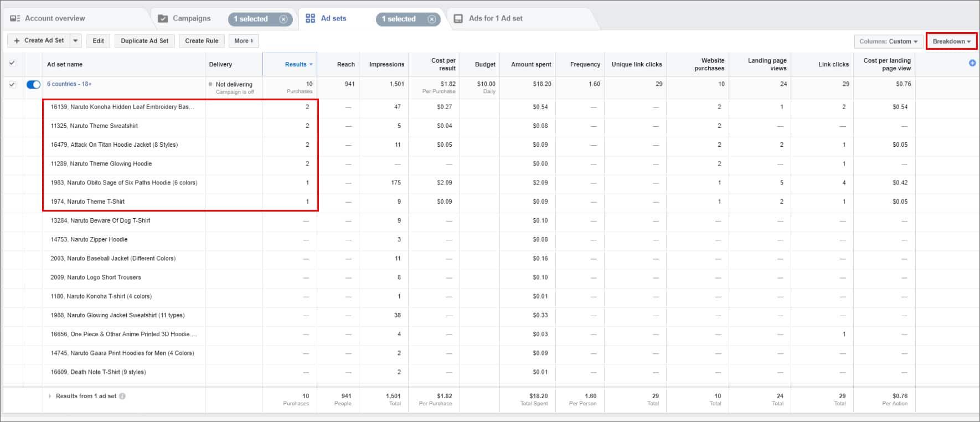This screenshot has width=980, height=422.
Task: Click the $0.42 cost per landing page view
Action: click(900, 182)
